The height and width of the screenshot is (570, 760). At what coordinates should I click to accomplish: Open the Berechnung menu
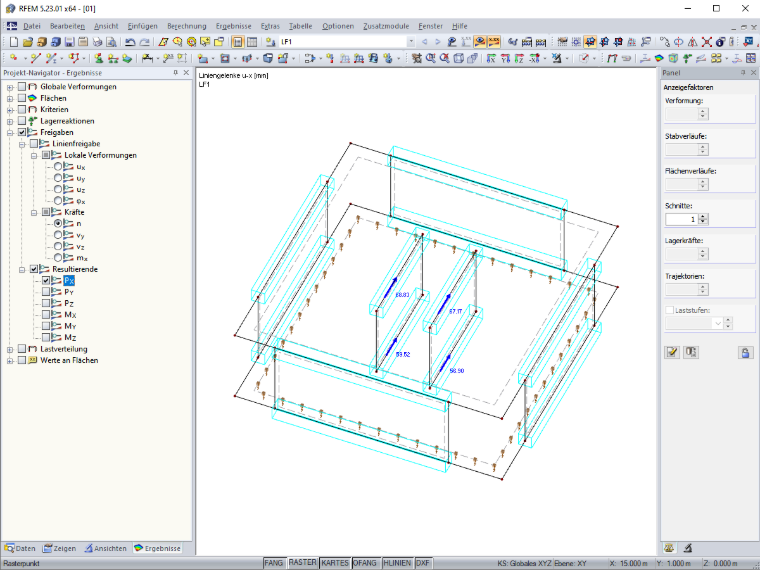point(187,26)
